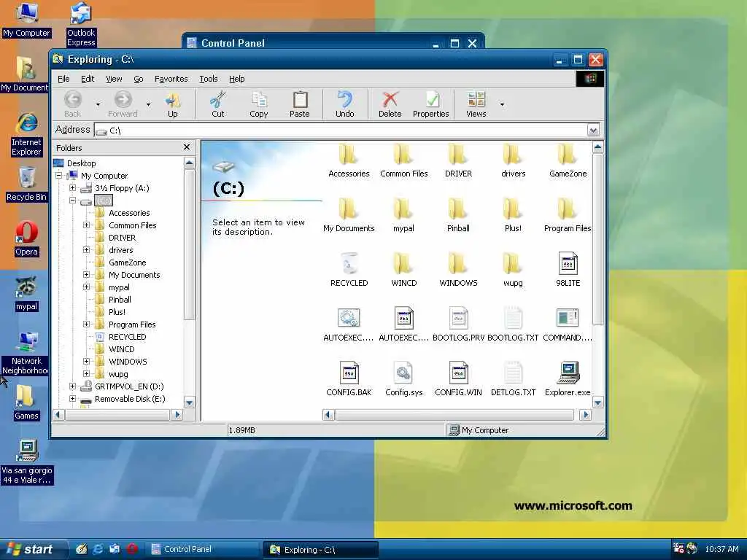
Task: Open Properties from the toolbar
Action: [x=430, y=104]
